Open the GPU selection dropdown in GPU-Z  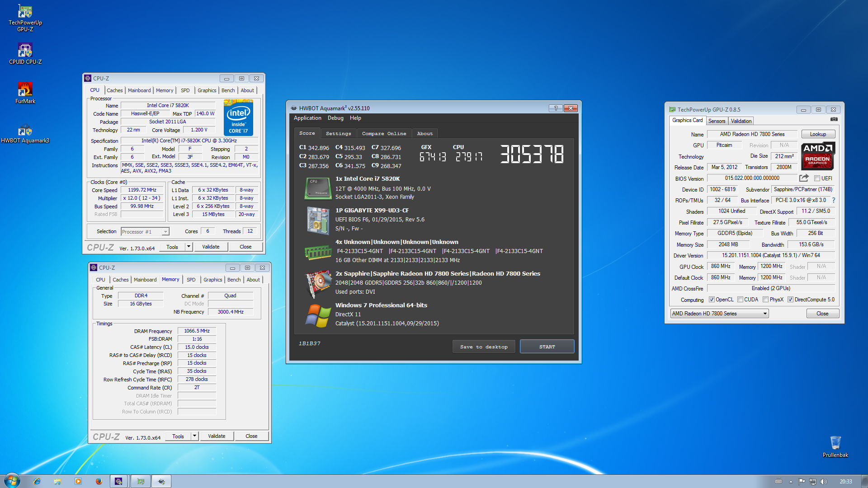(719, 314)
